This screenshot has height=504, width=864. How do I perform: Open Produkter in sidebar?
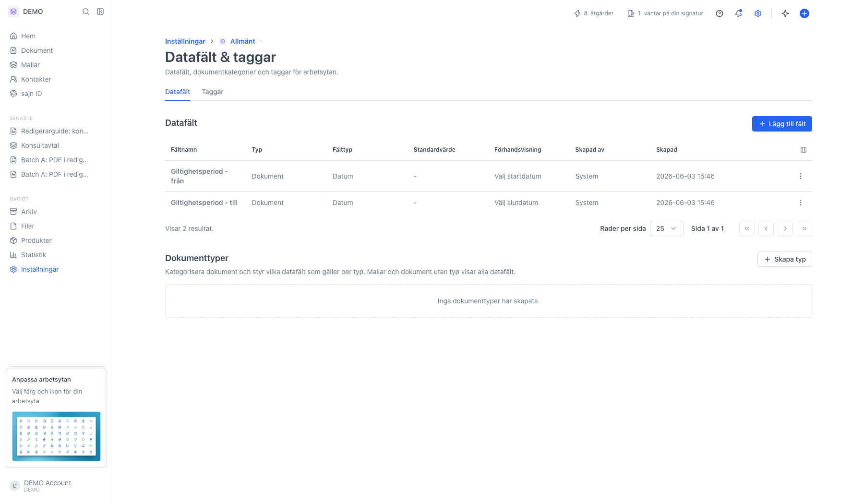pos(56,240)
